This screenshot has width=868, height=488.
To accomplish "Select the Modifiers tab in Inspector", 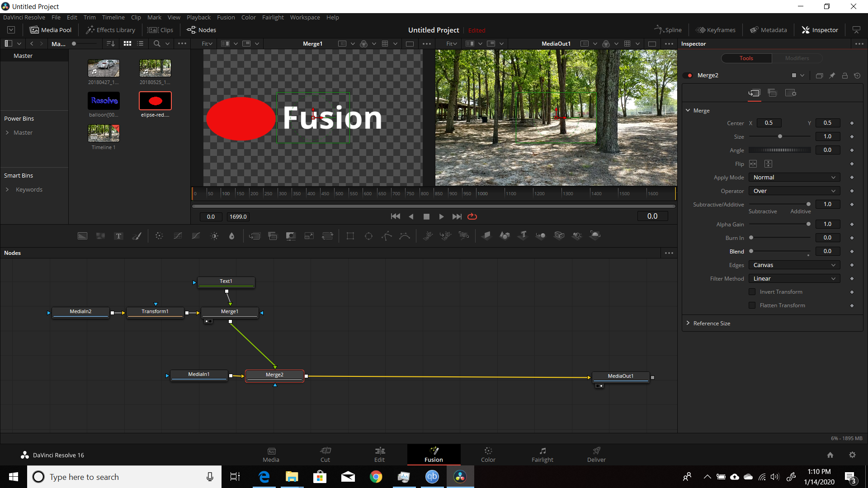I will point(797,58).
